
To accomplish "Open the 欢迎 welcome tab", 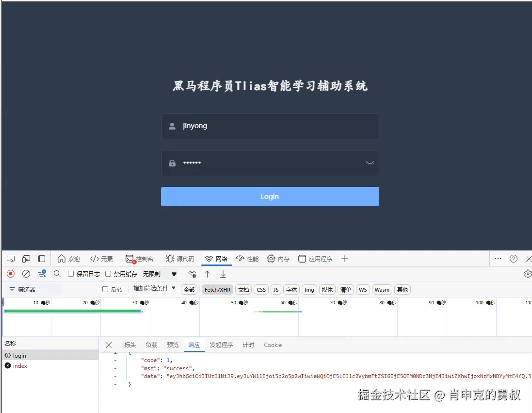I will click(x=68, y=259).
